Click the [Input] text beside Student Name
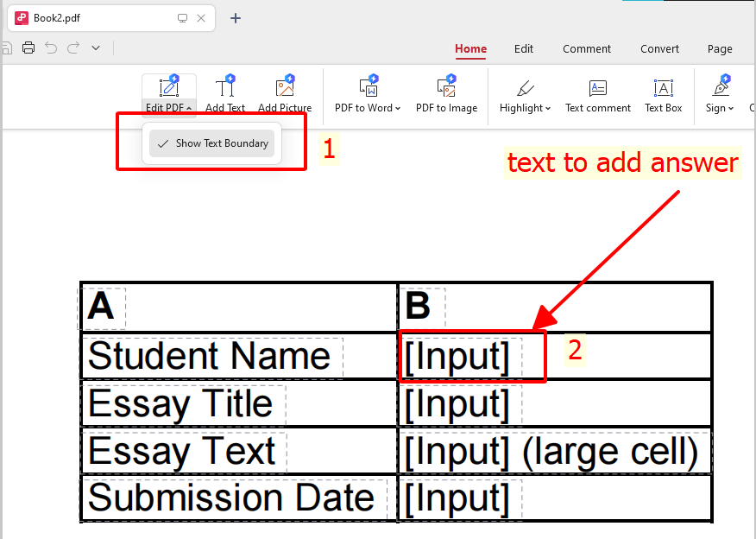The height and width of the screenshot is (539, 756). pos(457,357)
